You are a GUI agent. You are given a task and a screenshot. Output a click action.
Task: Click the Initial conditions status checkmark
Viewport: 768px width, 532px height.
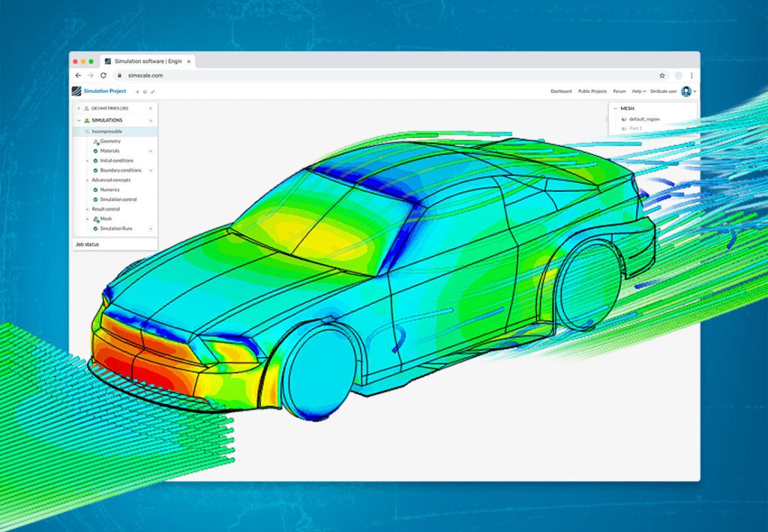click(95, 161)
